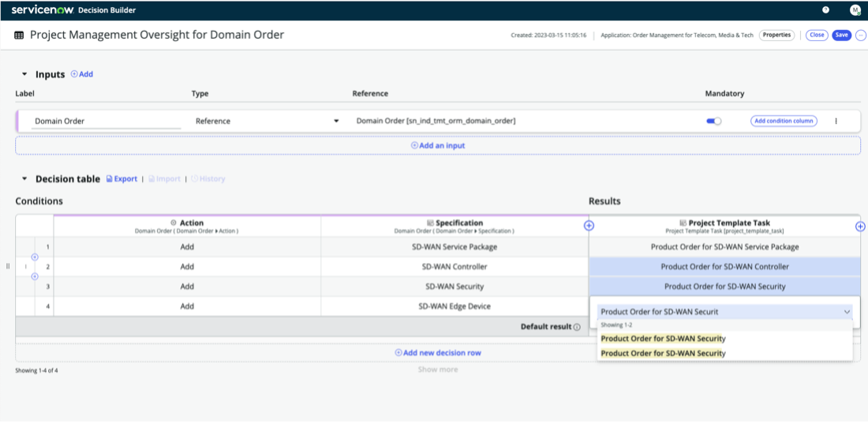Click the Default result info icon
This screenshot has height=424, width=868.
tap(577, 327)
